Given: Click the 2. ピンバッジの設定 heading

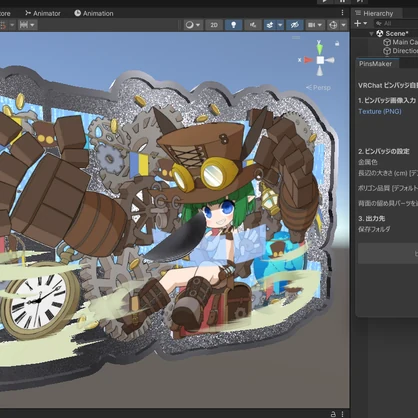Looking at the screenshot, I should [384, 151].
